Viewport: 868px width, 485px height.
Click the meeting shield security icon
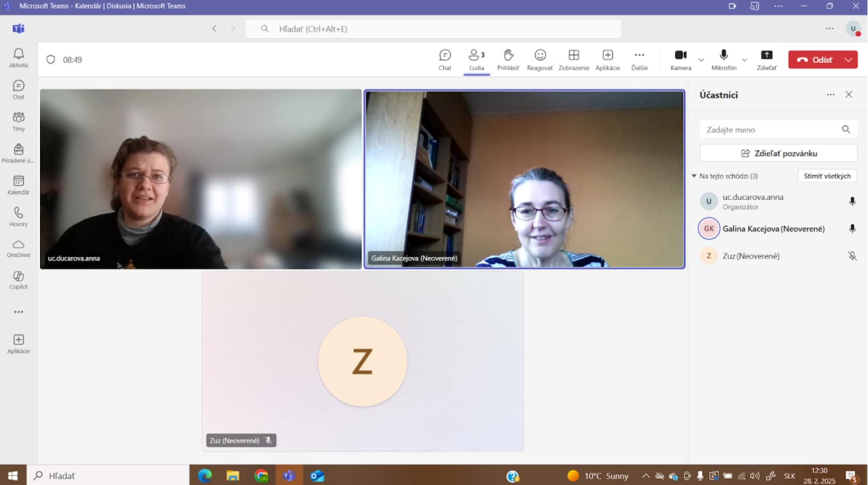pyautogui.click(x=50, y=60)
